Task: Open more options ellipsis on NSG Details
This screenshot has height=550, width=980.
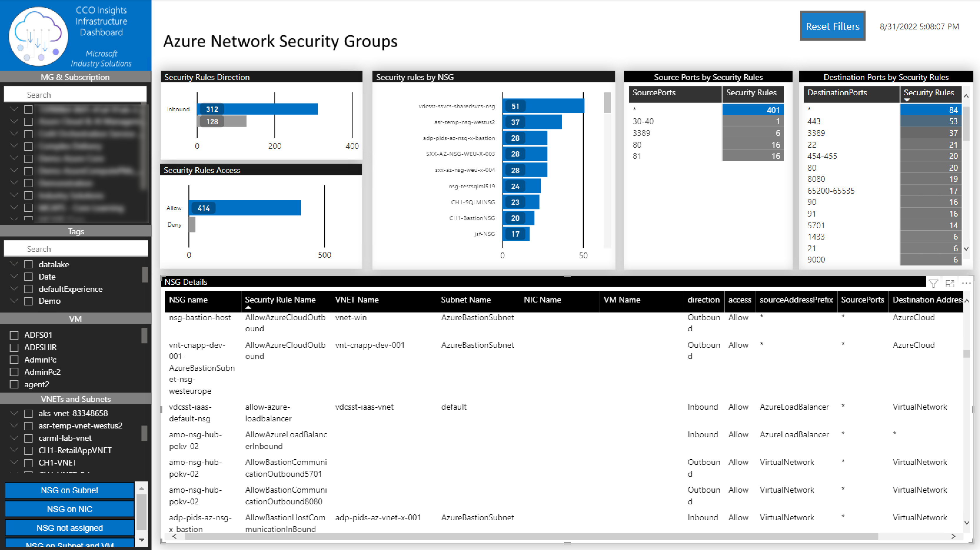Action: pos(966,283)
